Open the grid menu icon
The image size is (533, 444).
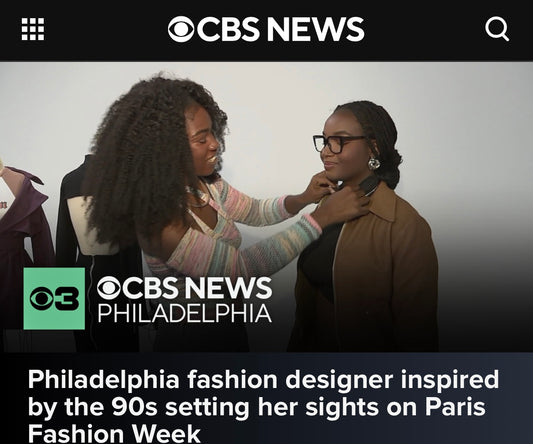click(33, 29)
